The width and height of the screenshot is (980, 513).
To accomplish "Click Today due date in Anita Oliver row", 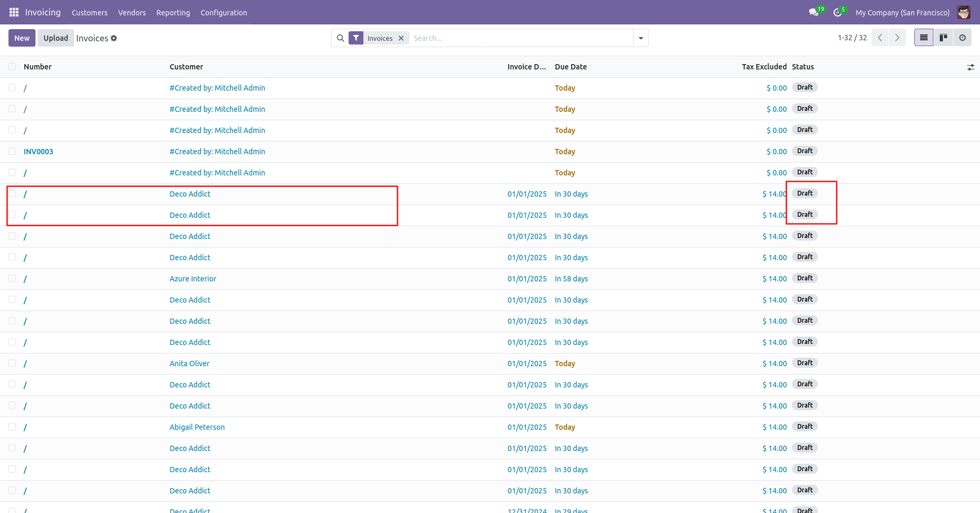I will point(565,364).
